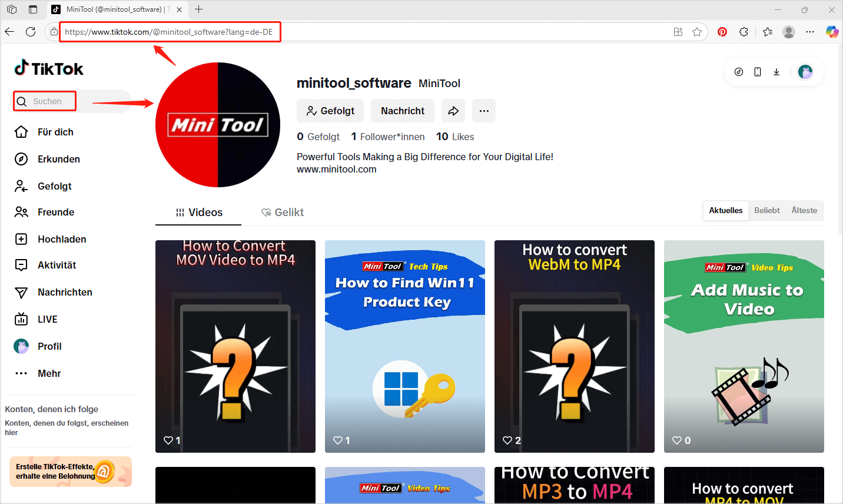Image resolution: width=843 pixels, height=504 pixels.
Task: Expand the Mehr menu in sidebar
Action: click(x=38, y=373)
